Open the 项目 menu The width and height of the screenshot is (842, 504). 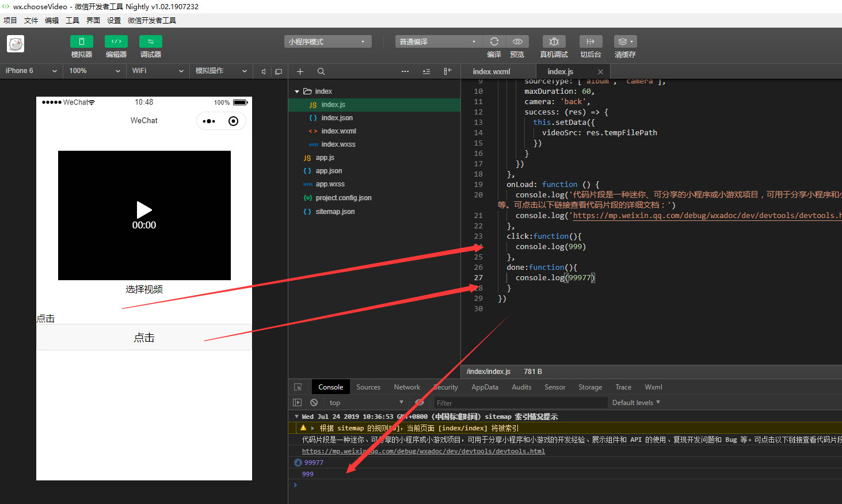[x=10, y=20]
